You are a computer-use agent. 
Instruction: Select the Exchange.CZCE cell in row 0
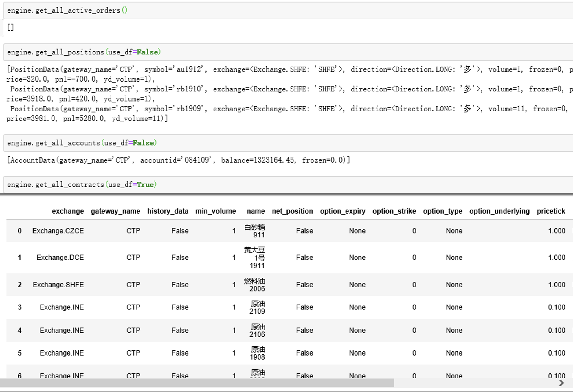pyautogui.click(x=58, y=231)
